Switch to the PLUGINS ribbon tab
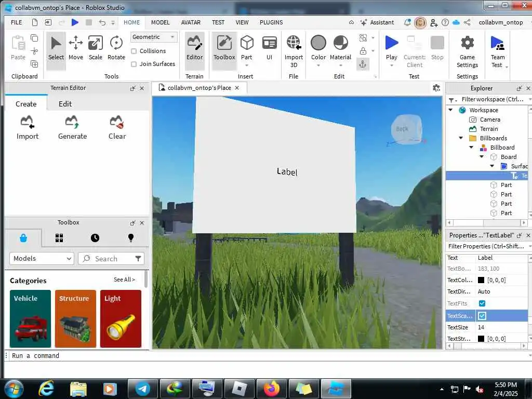This screenshot has width=532, height=399. pos(271,22)
